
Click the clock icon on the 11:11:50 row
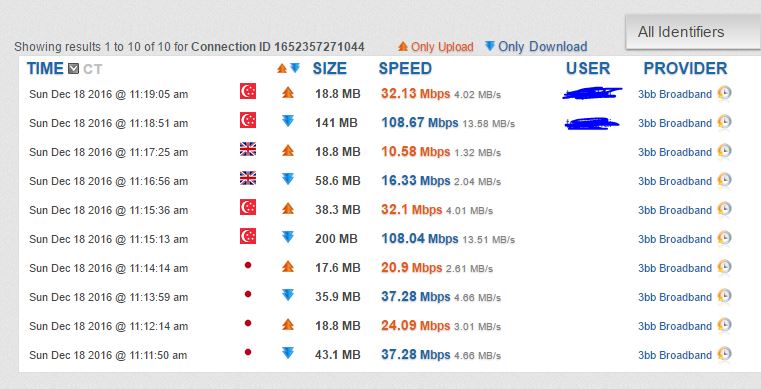point(724,354)
